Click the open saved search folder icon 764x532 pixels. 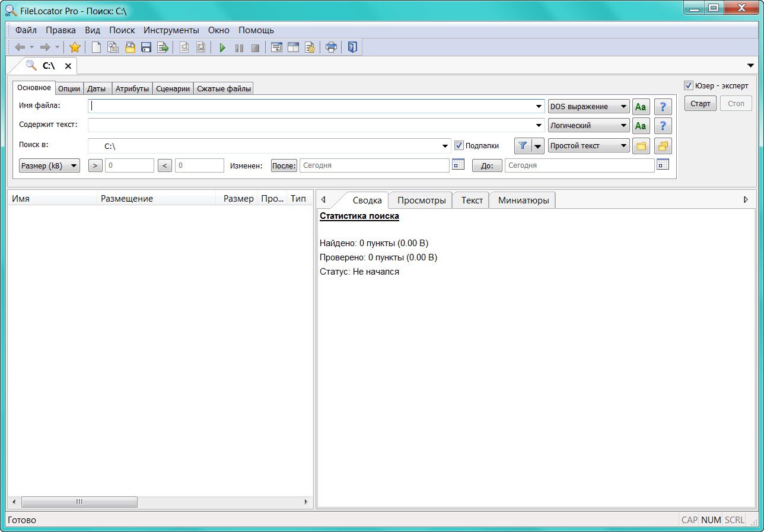[x=130, y=47]
